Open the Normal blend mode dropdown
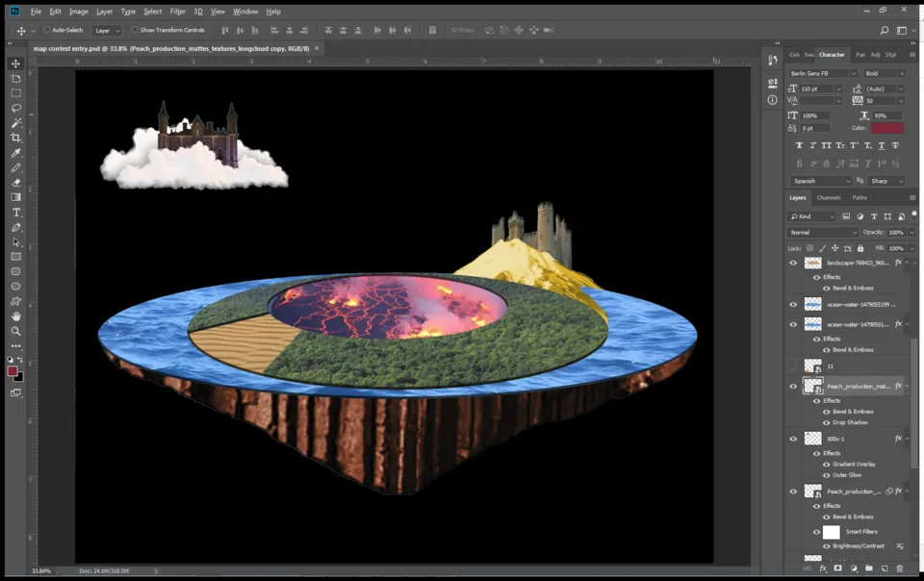Image resolution: width=924 pixels, height=581 pixels. click(823, 233)
